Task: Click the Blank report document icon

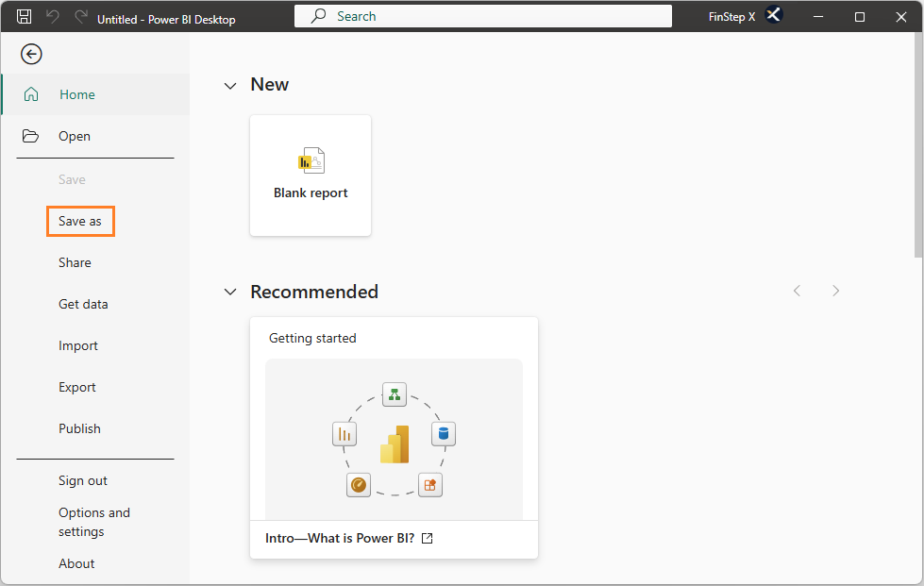Action: point(311,160)
